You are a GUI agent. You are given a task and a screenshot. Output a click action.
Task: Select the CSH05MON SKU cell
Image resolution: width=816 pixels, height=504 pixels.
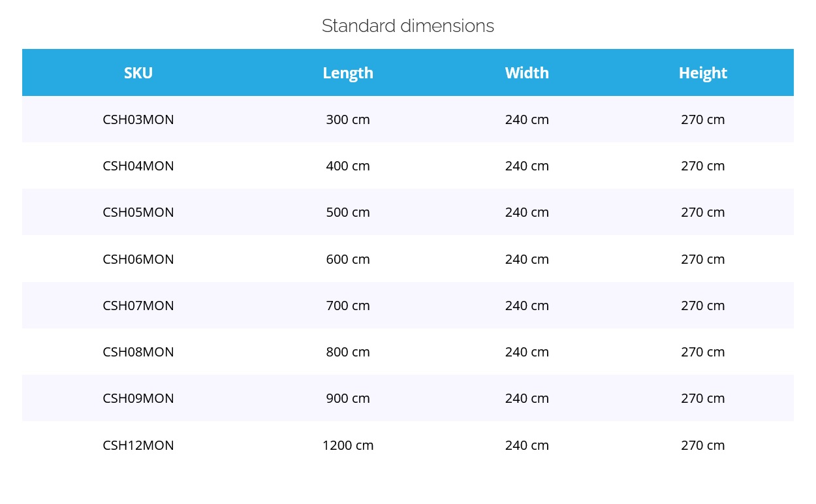pos(138,212)
